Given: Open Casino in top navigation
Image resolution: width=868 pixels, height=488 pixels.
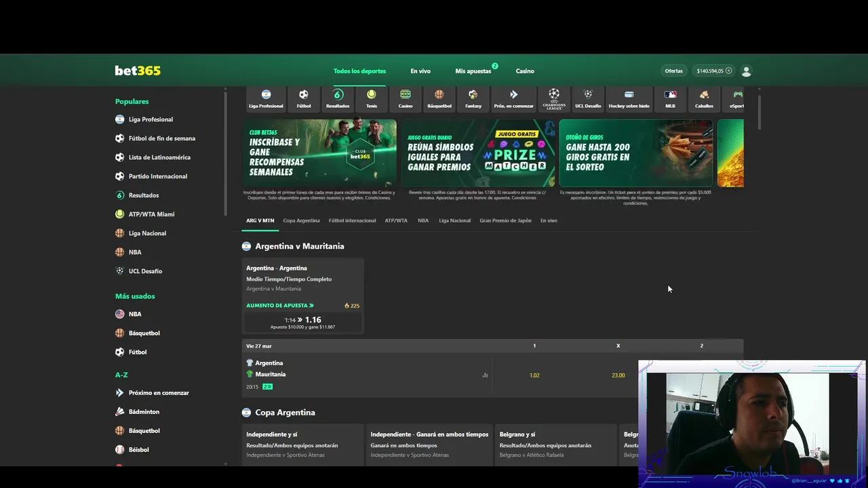Looking at the screenshot, I should pyautogui.click(x=525, y=71).
